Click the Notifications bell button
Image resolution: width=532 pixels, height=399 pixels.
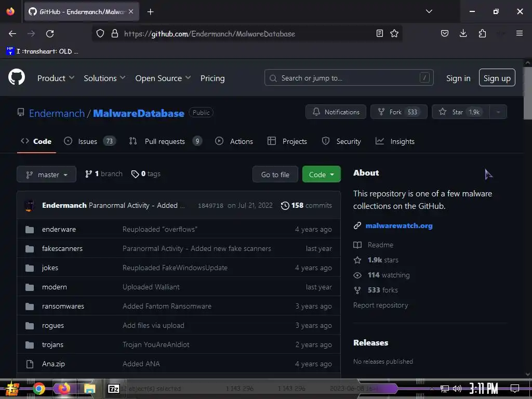click(x=336, y=112)
